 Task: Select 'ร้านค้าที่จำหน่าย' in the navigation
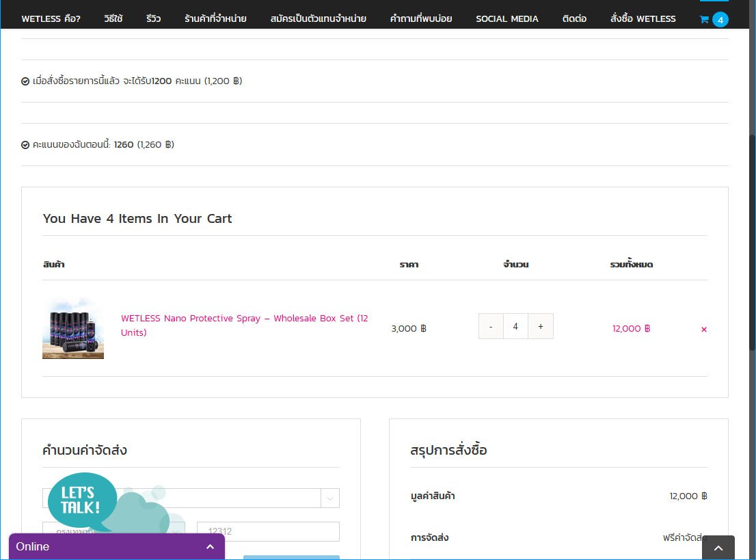[215, 18]
